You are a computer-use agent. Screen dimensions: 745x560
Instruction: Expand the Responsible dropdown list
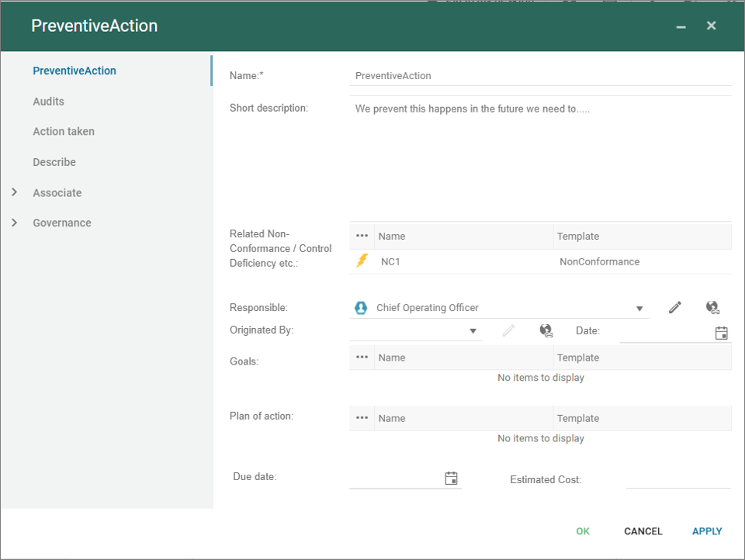tap(639, 309)
